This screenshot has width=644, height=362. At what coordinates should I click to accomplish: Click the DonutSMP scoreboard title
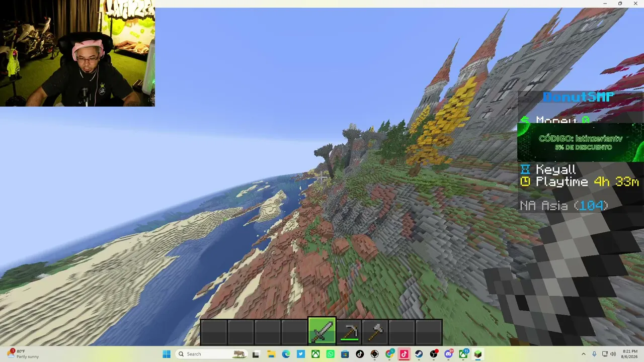pyautogui.click(x=579, y=97)
